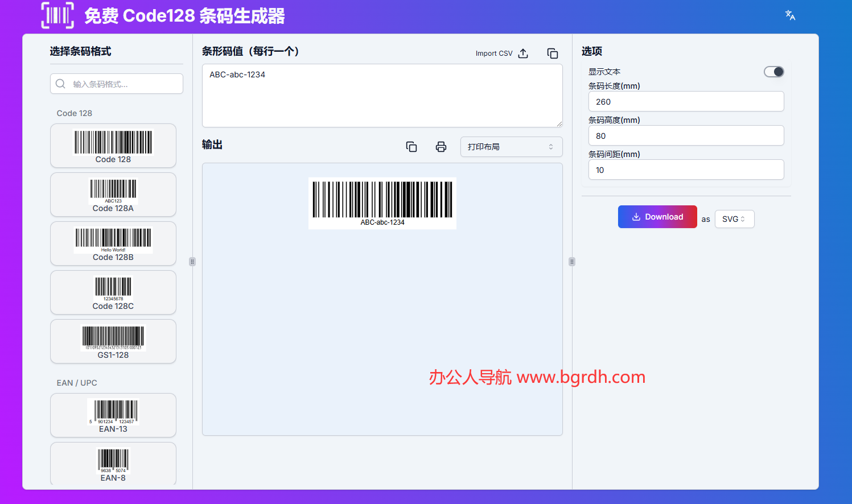Print the generated barcode output
Screen dimensions: 852x504
pyautogui.click(x=441, y=147)
